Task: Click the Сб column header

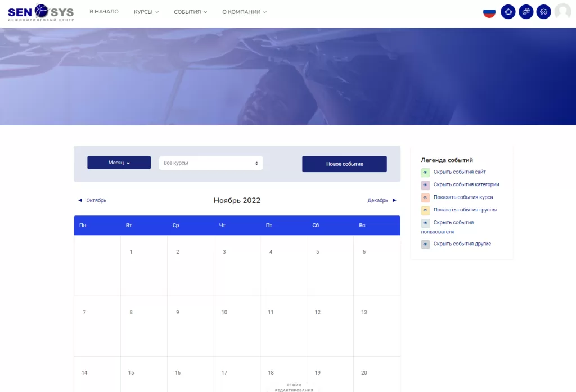Action: [x=316, y=225]
